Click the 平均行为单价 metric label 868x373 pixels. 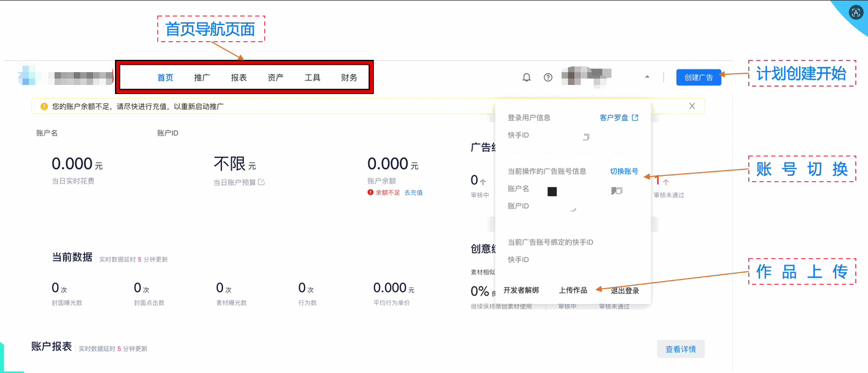click(x=391, y=303)
